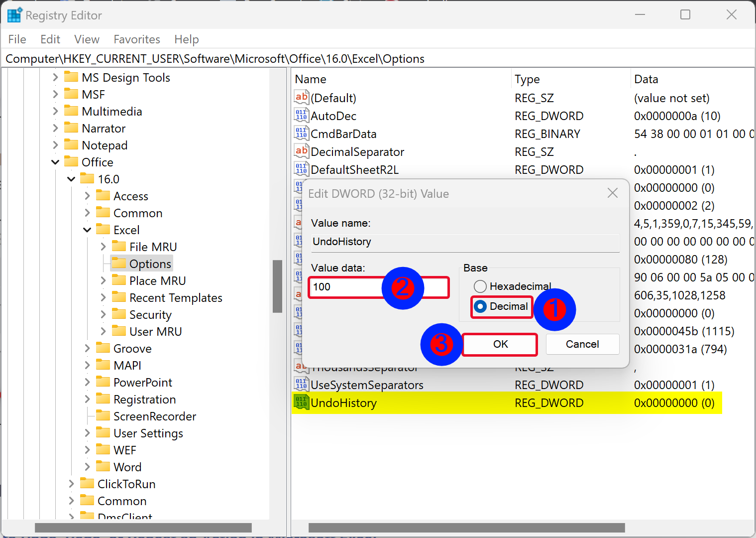Click the UseSystemSeparators DWORD icon
This screenshot has height=538, width=756.
click(x=302, y=384)
